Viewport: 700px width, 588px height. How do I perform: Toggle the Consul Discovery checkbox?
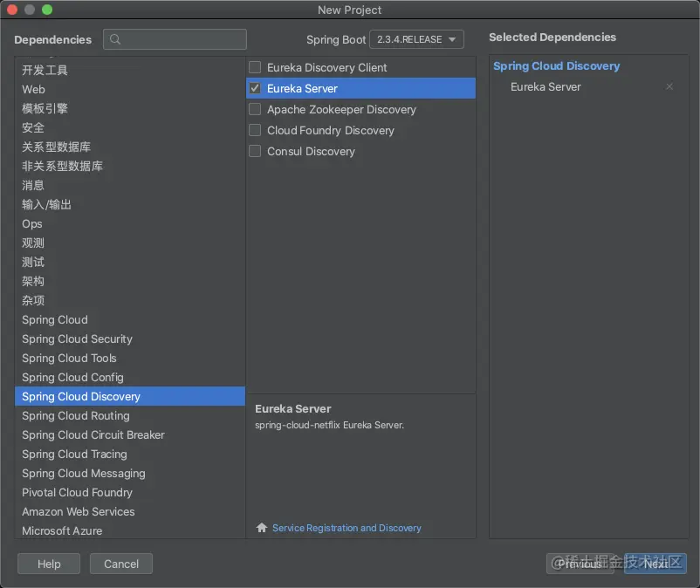tap(255, 151)
